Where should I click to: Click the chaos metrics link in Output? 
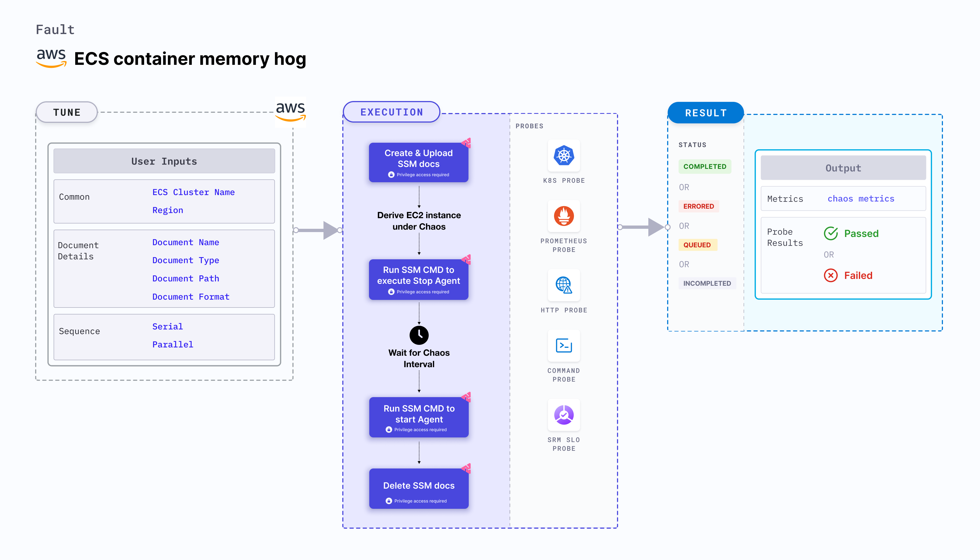pos(861,199)
